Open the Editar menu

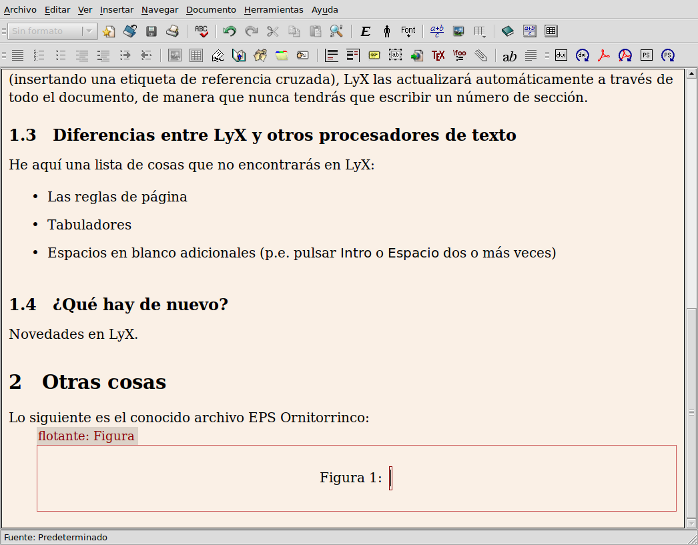57,10
